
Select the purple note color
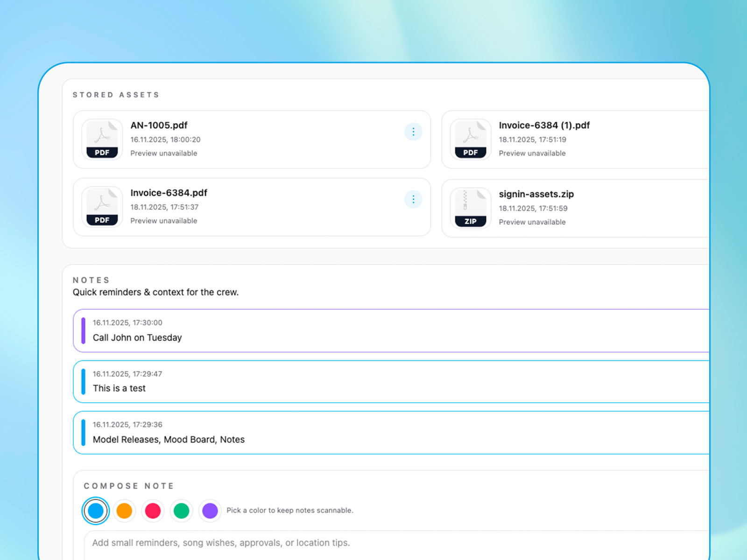210,511
